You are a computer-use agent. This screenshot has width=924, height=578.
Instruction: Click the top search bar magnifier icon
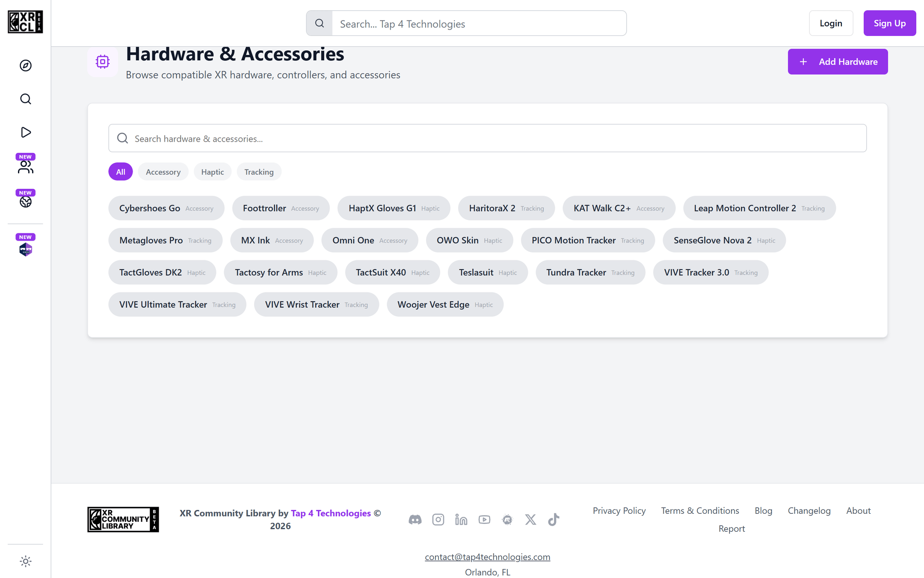(x=320, y=23)
